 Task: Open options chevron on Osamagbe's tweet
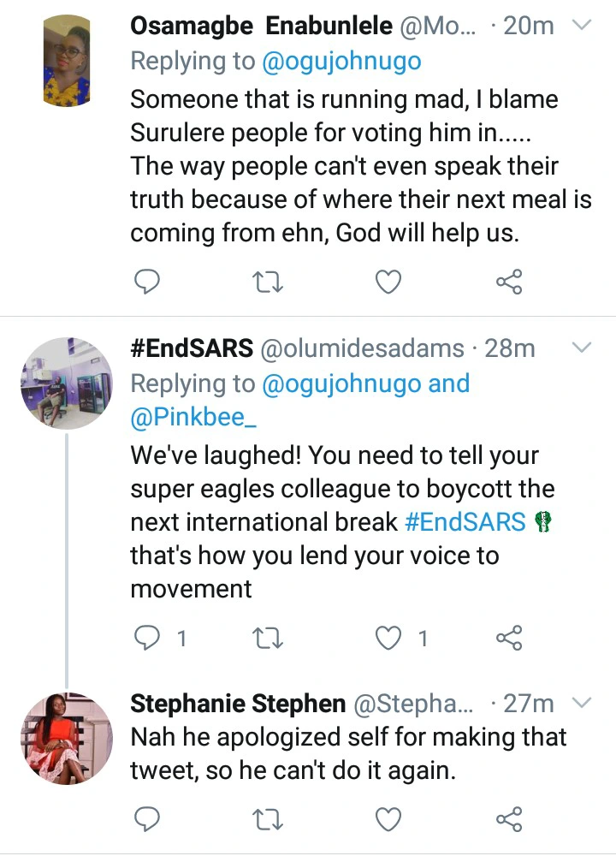pos(581,27)
